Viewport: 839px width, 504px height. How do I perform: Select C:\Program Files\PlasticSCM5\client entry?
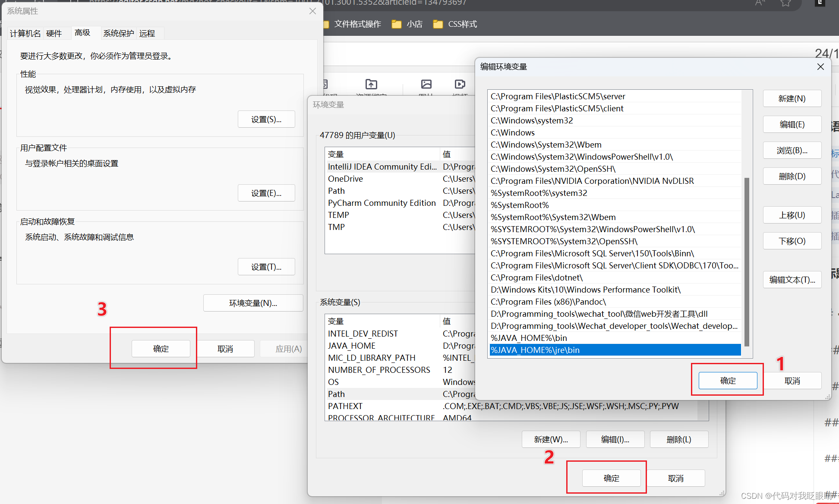point(615,108)
